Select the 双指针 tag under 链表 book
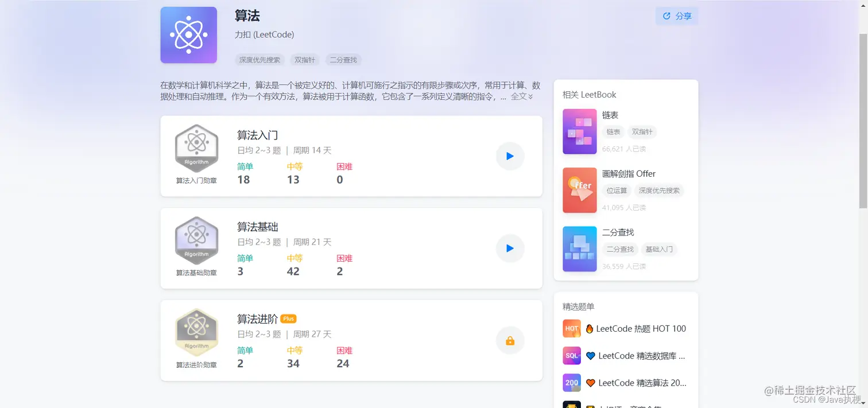 click(x=642, y=132)
